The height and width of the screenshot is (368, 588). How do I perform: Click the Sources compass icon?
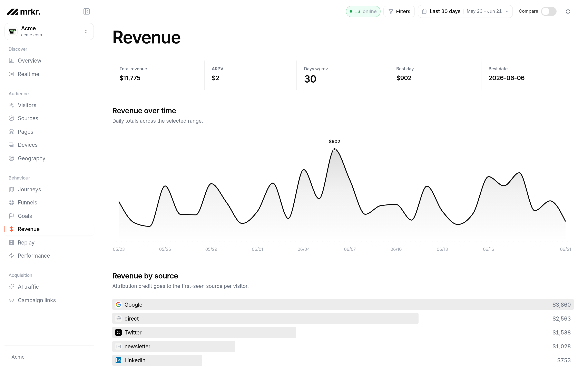click(11, 118)
